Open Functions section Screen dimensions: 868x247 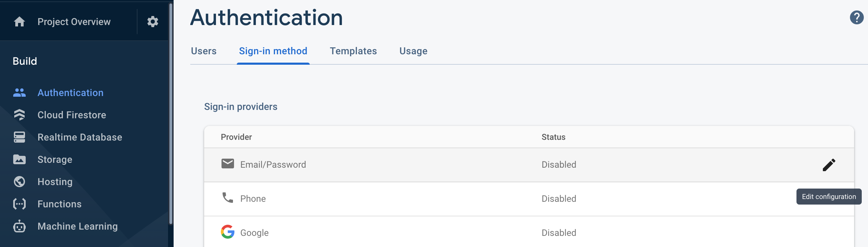(59, 204)
